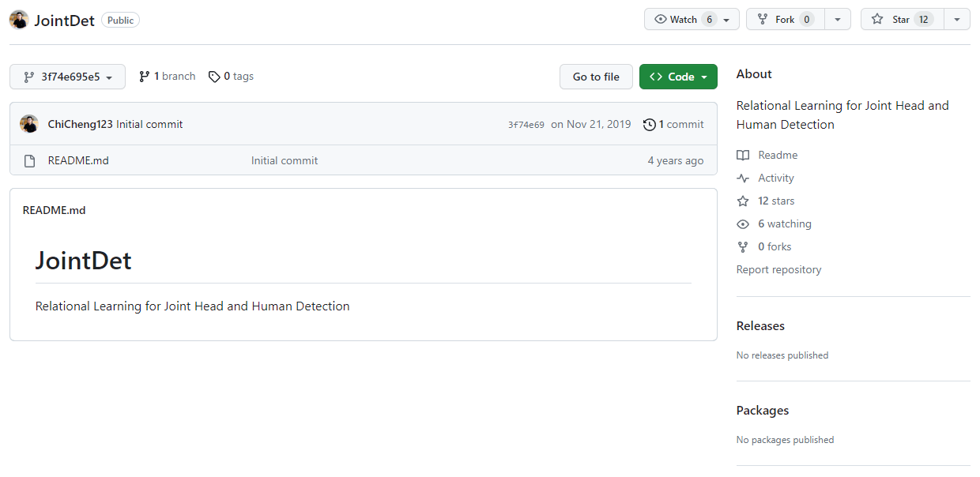Open the dropdown arrow next to Fork
The width and height of the screenshot is (980, 477).
[x=837, y=20]
